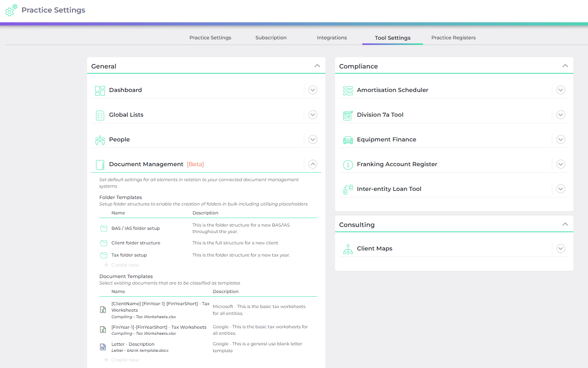Click the Franking Account Register dollar icon

pyautogui.click(x=348, y=164)
